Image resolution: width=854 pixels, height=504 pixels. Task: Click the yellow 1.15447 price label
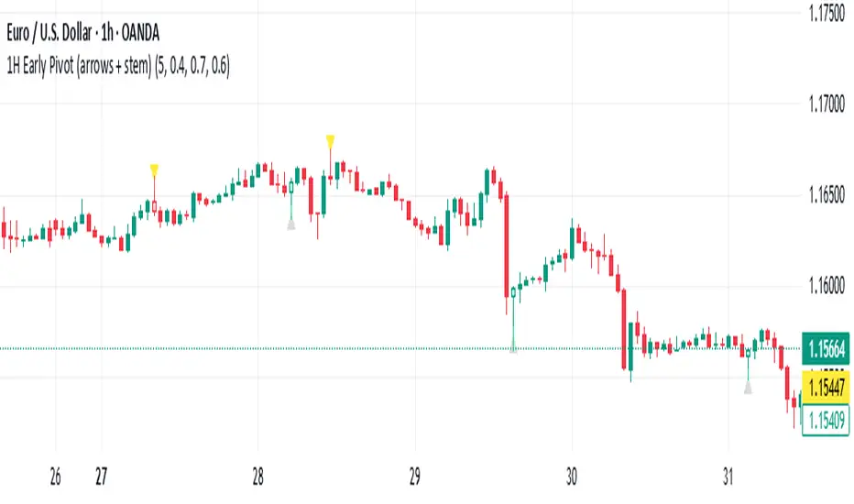click(x=827, y=384)
